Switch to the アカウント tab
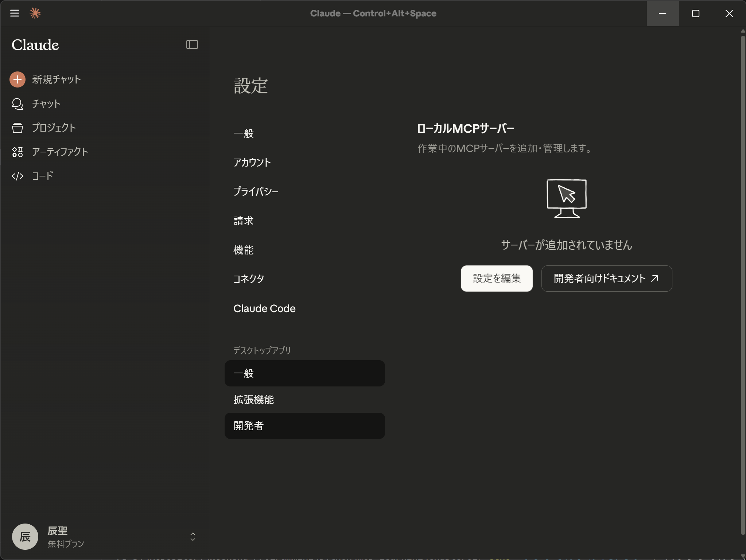 (x=252, y=163)
